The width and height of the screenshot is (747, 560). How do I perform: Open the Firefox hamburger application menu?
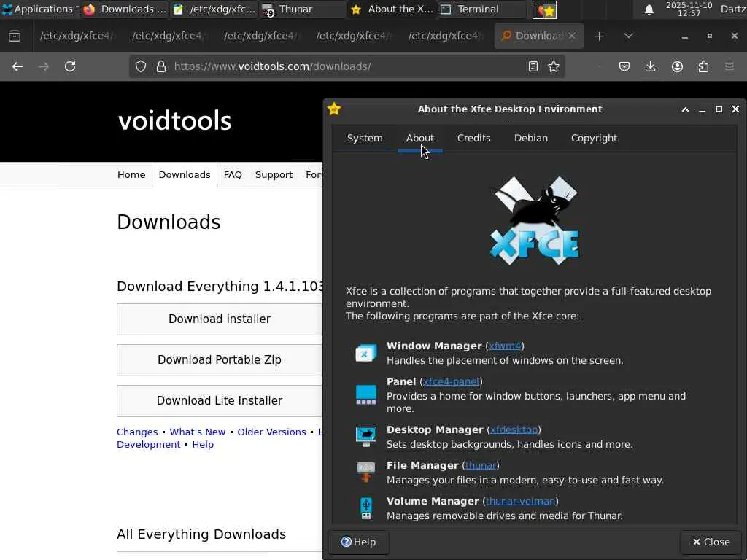click(x=729, y=66)
